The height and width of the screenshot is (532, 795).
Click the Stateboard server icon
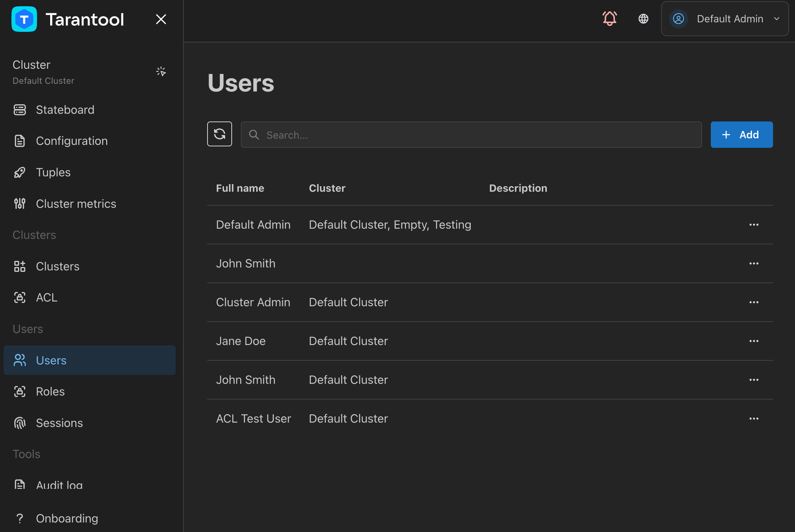[x=20, y=110]
